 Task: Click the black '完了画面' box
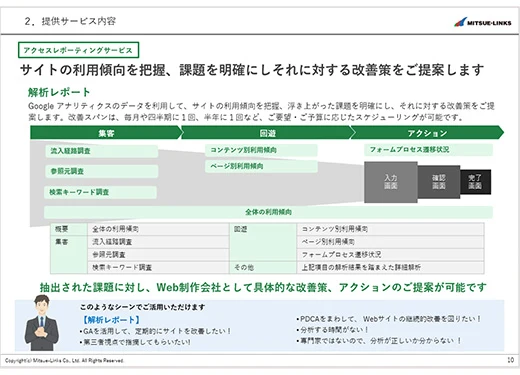tap(475, 182)
